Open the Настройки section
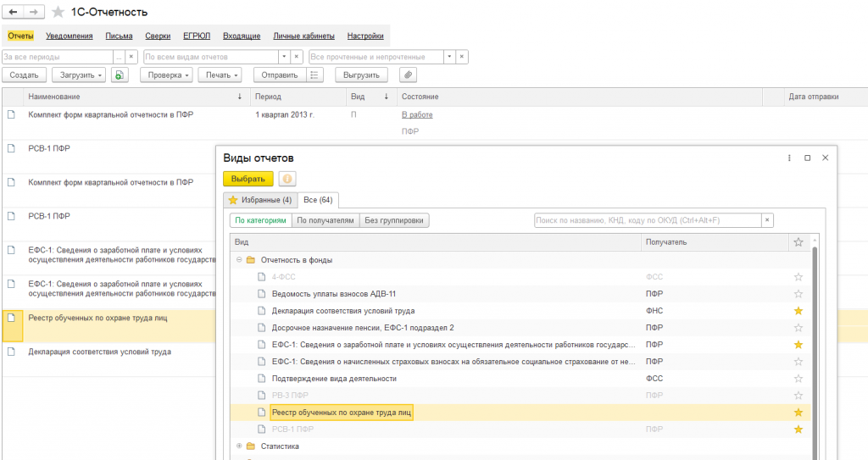This screenshot has height=460, width=868. [365, 36]
